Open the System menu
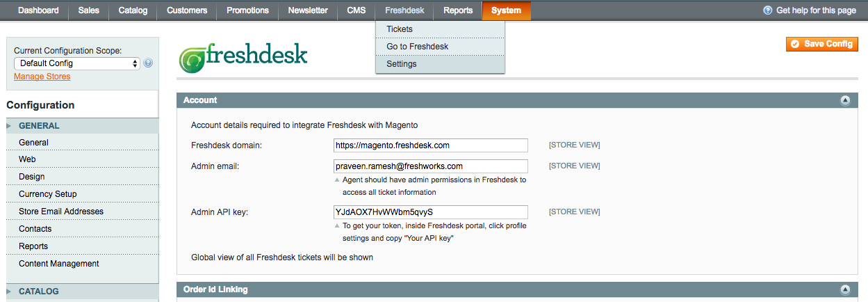 click(x=506, y=10)
